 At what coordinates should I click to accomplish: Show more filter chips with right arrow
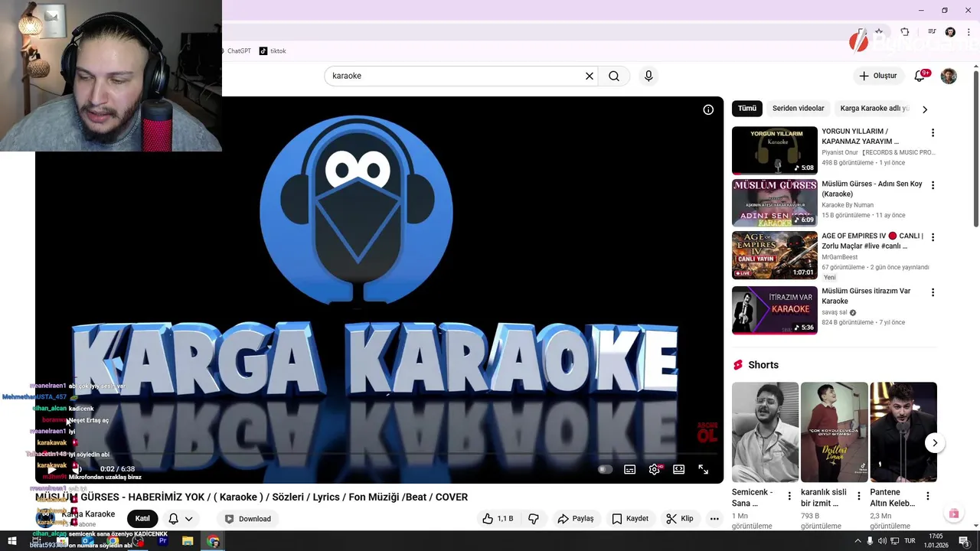pyautogui.click(x=925, y=109)
